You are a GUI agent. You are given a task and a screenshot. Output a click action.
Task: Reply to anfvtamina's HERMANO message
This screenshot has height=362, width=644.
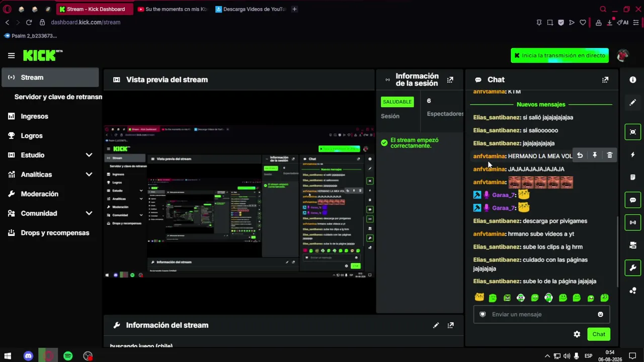(580, 155)
